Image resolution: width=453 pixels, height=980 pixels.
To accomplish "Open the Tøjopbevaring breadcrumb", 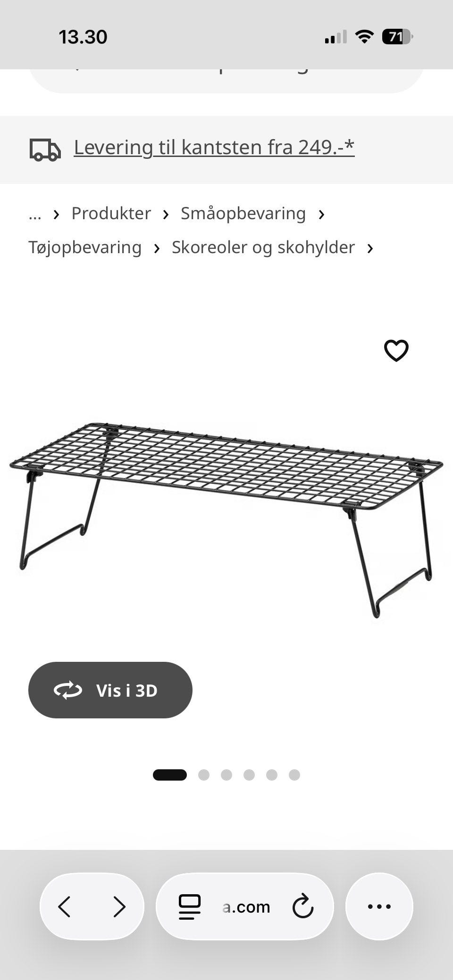I will point(85,247).
